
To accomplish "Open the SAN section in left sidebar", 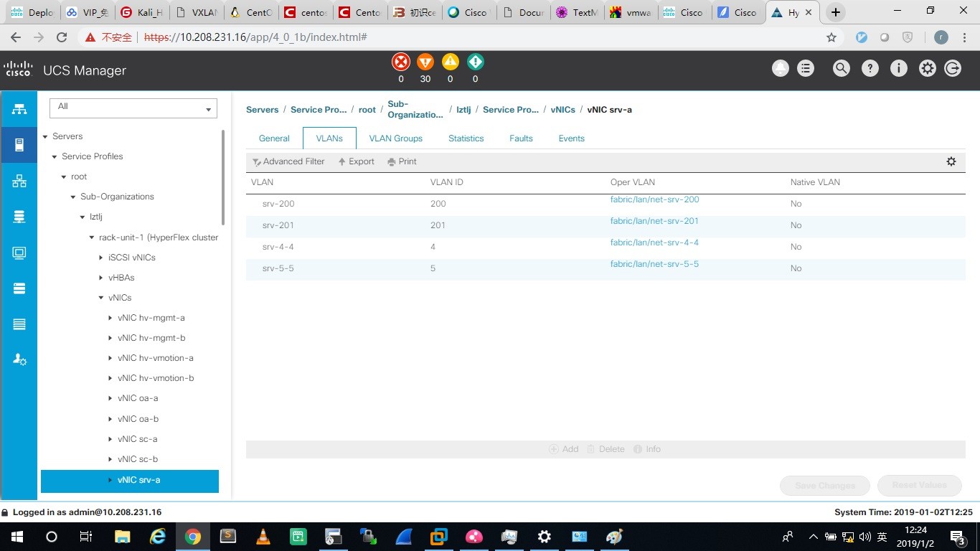I will [19, 217].
